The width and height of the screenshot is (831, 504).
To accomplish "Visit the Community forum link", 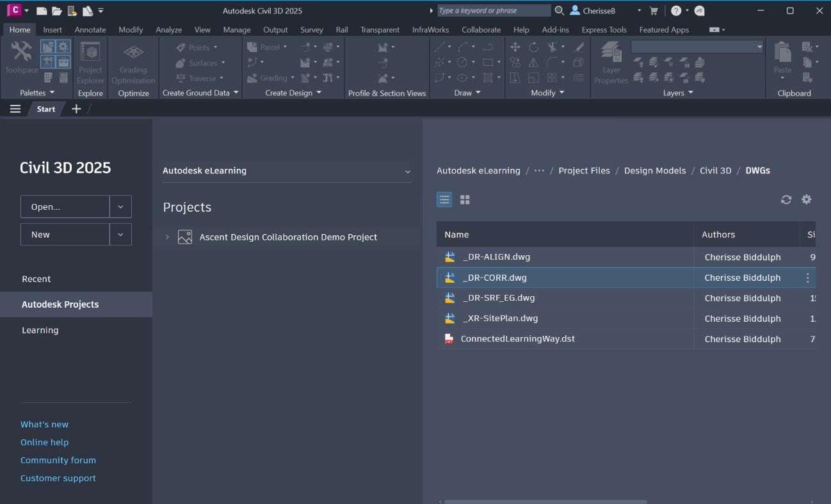I will [x=58, y=460].
